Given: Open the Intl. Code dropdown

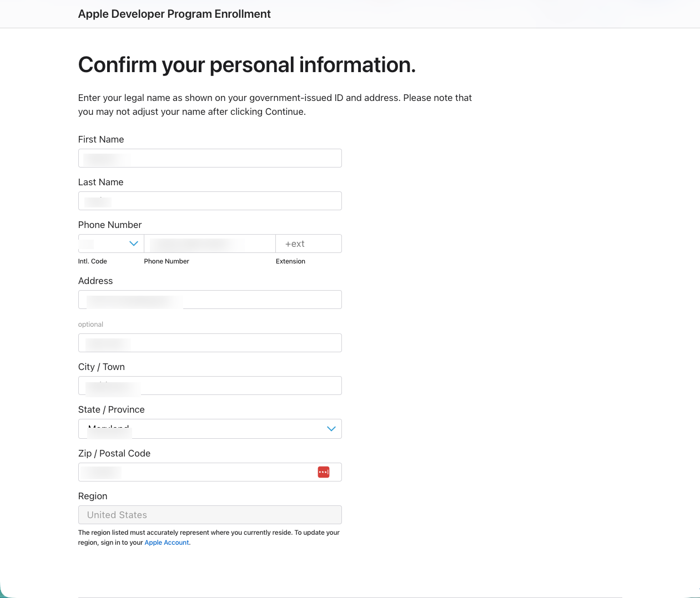Looking at the screenshot, I should [111, 244].
